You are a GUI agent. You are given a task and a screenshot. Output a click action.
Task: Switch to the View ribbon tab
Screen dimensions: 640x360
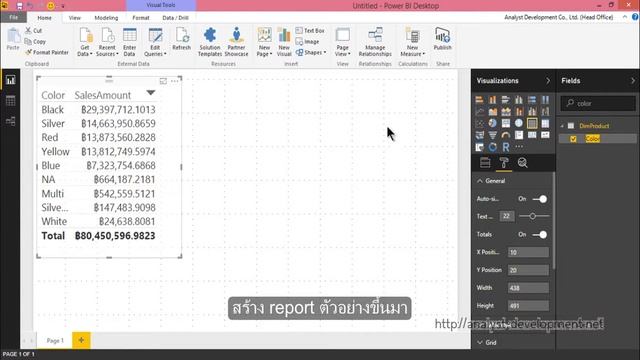click(75, 18)
